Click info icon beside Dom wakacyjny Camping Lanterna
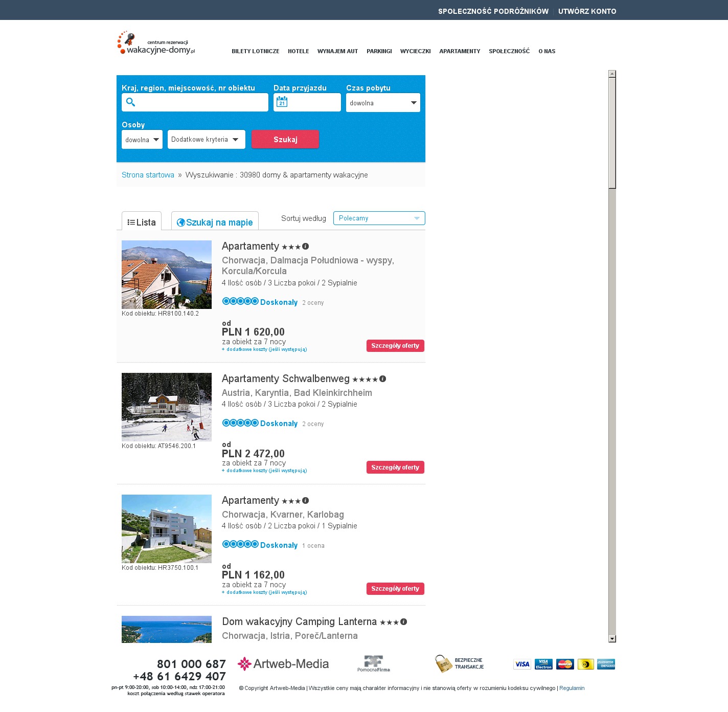Viewport: 728px width, 712px height. (x=403, y=622)
